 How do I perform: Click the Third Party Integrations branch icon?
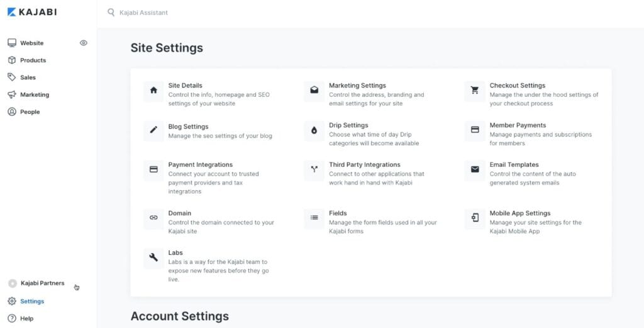(x=314, y=169)
